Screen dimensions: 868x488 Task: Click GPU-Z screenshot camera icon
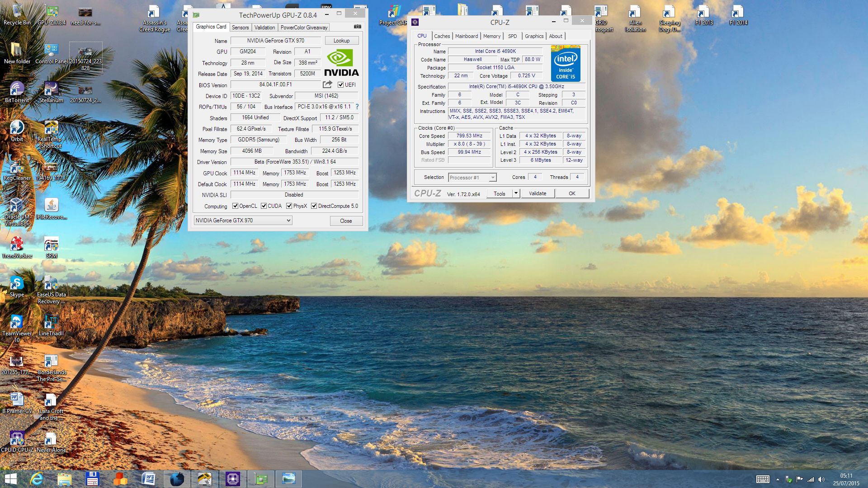pyautogui.click(x=358, y=27)
